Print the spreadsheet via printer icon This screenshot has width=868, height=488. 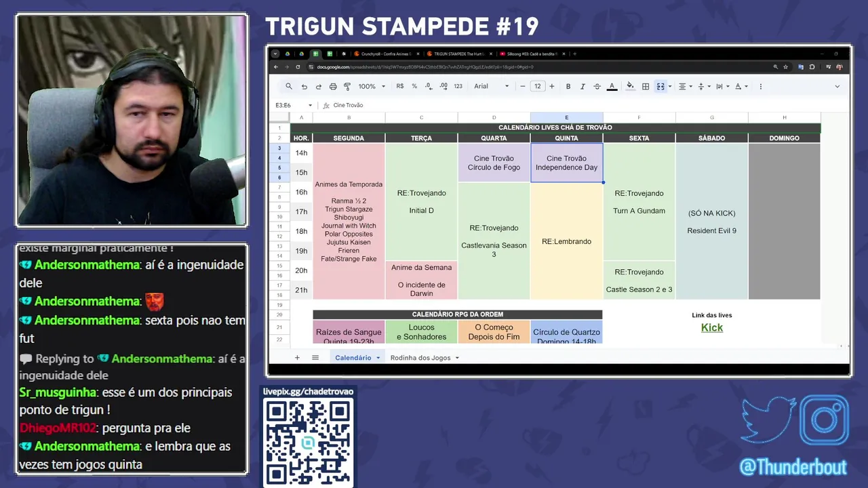(x=333, y=86)
